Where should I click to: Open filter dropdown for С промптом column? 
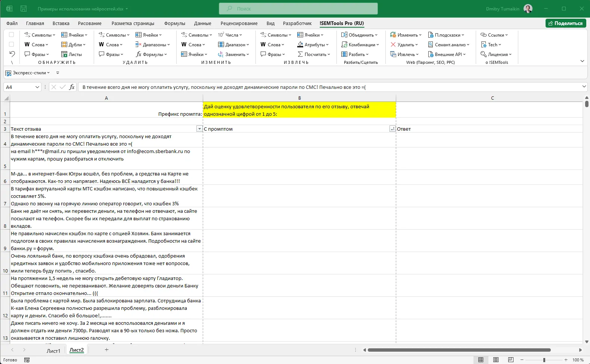click(392, 129)
